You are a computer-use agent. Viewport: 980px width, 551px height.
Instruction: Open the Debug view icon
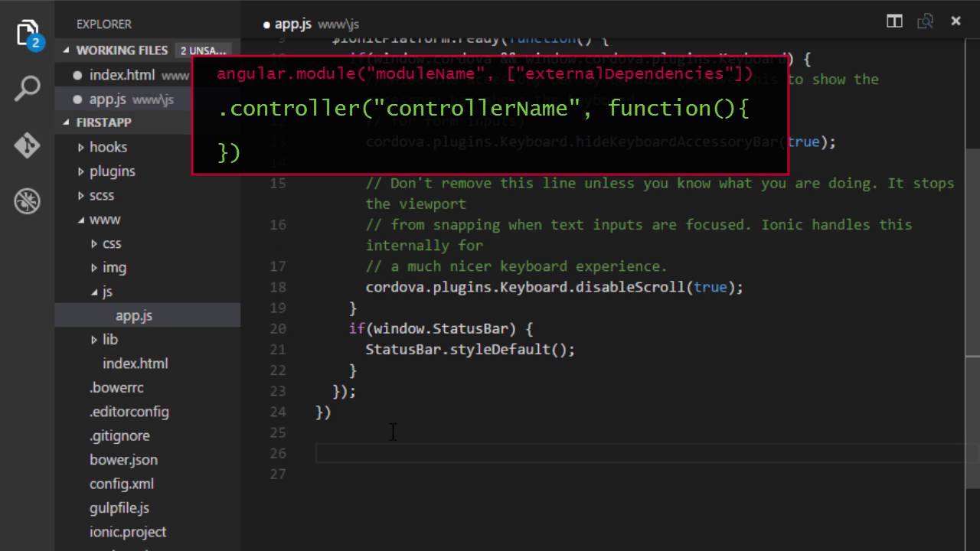[x=28, y=202]
